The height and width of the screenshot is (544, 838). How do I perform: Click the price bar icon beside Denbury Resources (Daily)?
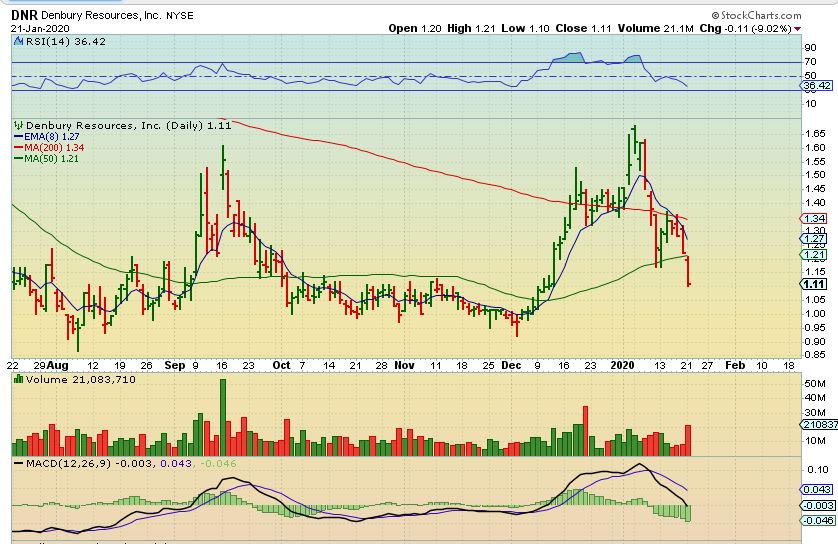click(x=19, y=126)
